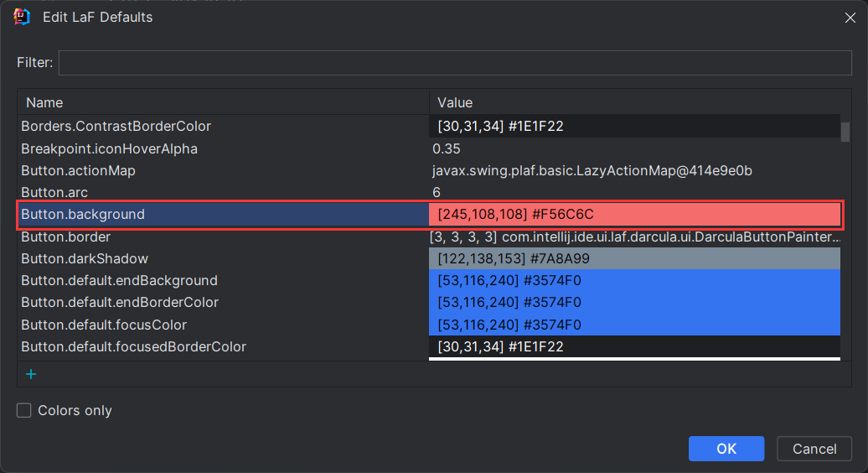Screen dimensions: 868x473
Task: Click the table's vertical scrollbar thumb
Action: click(845, 132)
